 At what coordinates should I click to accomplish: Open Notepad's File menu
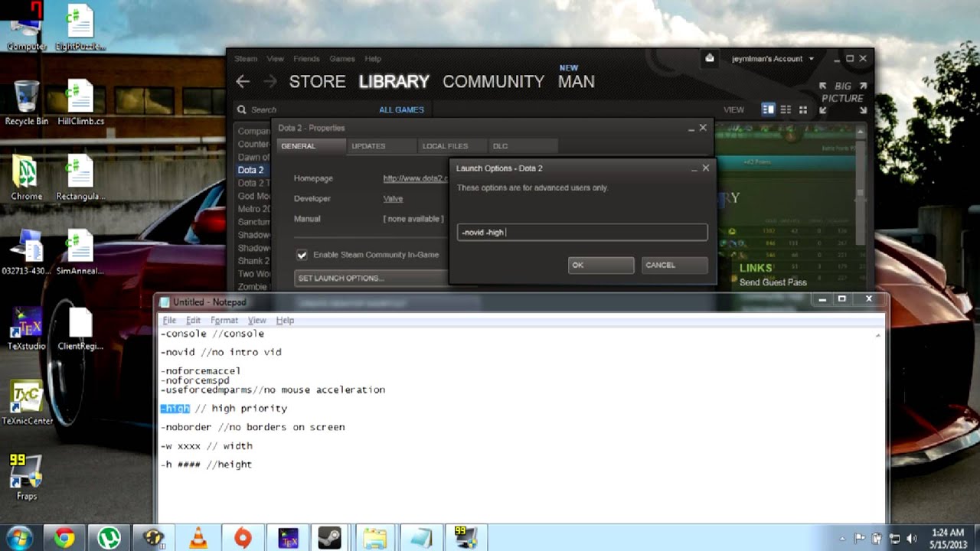[x=169, y=320]
